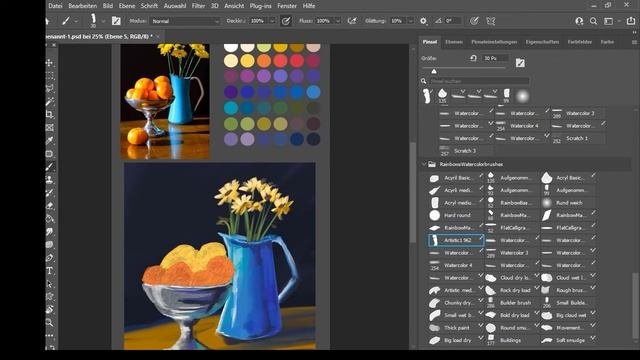Click the share icon in top right
This screenshot has width=640, height=360.
[631, 21]
